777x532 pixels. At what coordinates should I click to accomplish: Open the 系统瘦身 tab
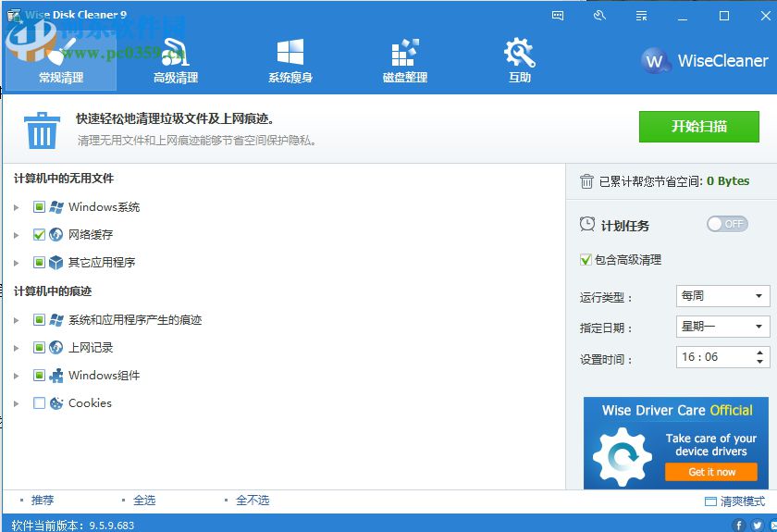(x=290, y=61)
